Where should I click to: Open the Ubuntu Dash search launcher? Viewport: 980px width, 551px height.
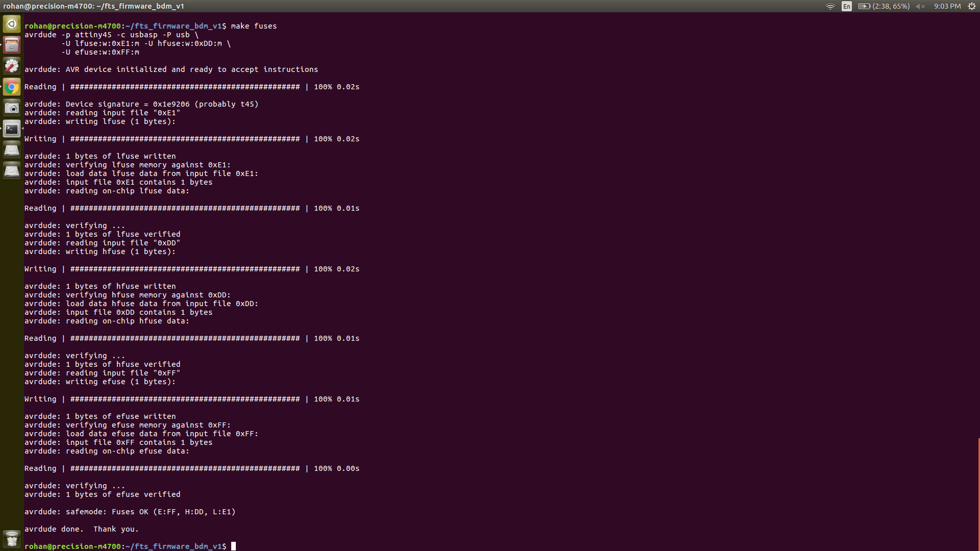(12, 24)
